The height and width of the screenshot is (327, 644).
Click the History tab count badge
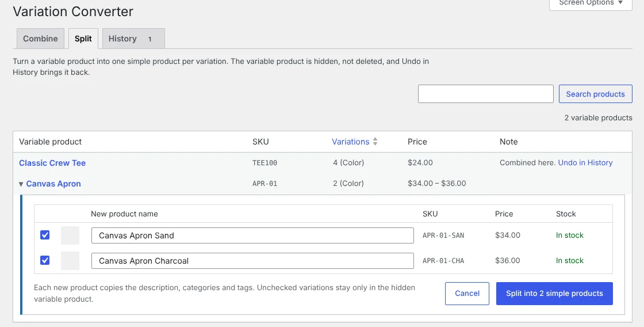(150, 39)
